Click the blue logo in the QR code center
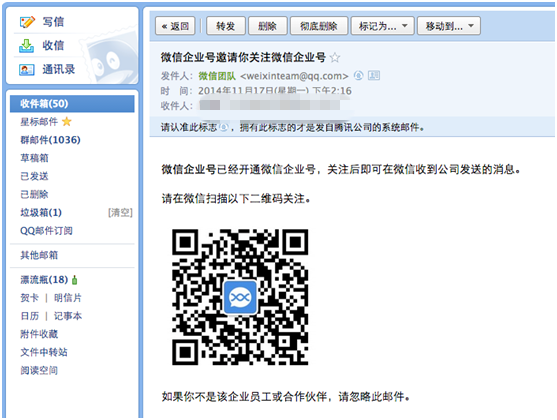 click(x=240, y=297)
